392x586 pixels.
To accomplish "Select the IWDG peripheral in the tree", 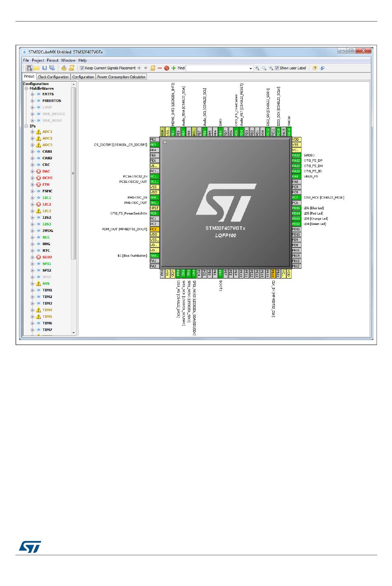I will pyautogui.click(x=47, y=231).
